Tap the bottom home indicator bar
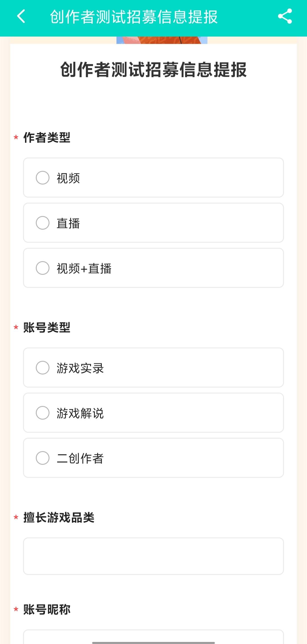This screenshot has width=307, height=644. click(153, 643)
